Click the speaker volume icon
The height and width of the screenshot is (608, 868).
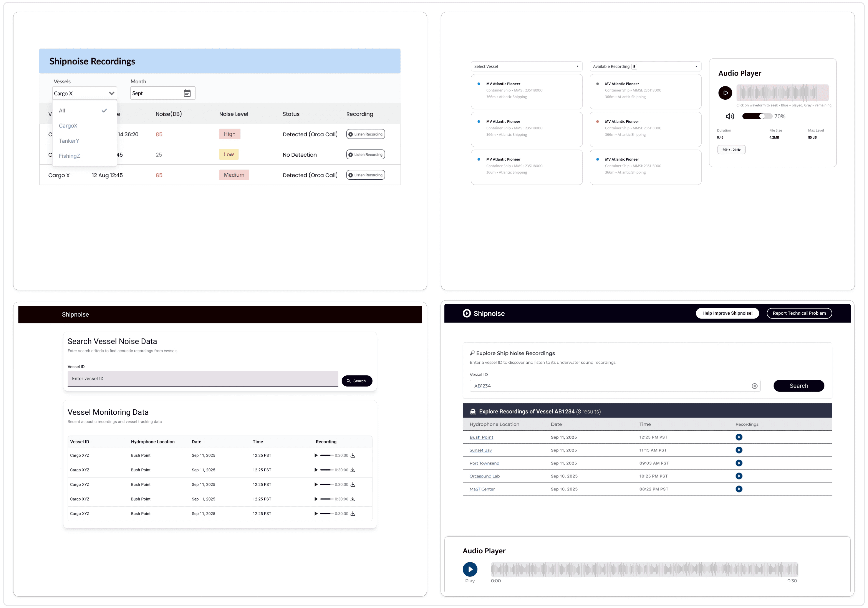pyautogui.click(x=730, y=116)
